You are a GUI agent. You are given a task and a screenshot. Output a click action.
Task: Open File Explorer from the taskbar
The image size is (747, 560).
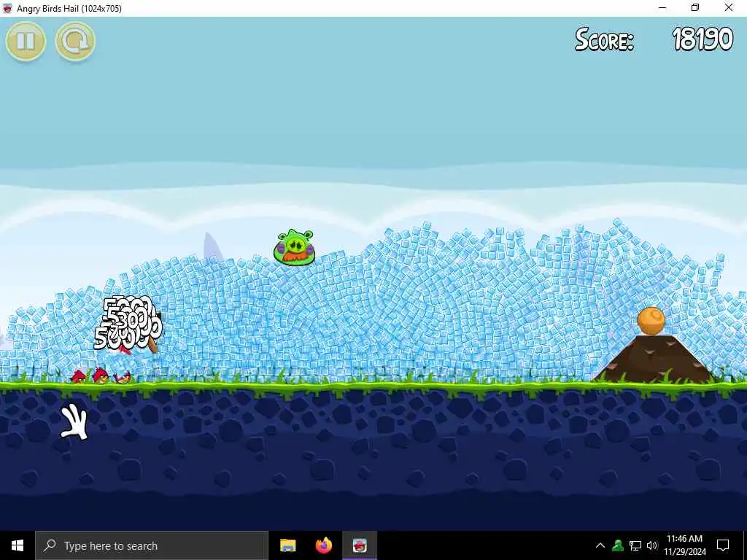coord(287,545)
